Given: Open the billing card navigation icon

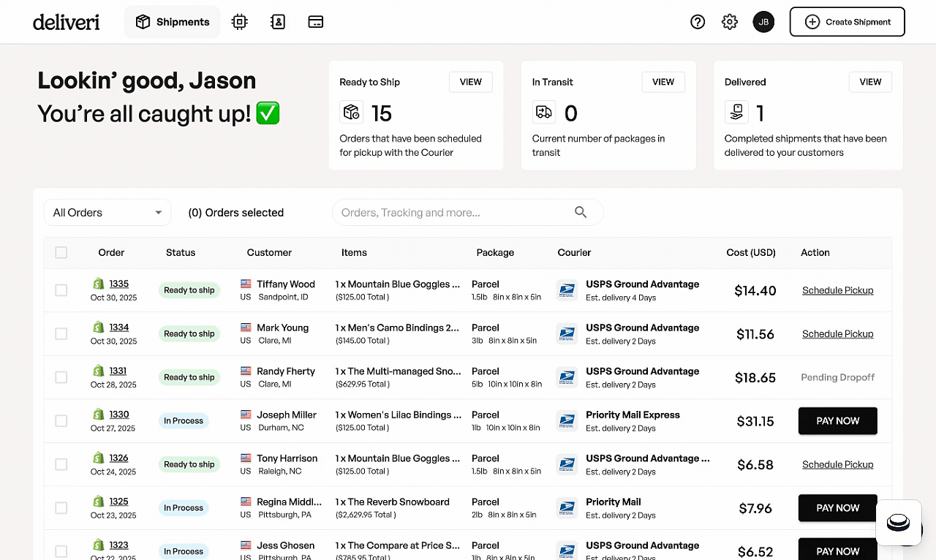Looking at the screenshot, I should pos(316,22).
